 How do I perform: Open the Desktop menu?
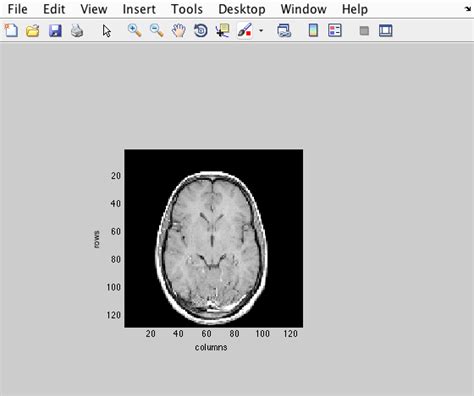(x=242, y=9)
